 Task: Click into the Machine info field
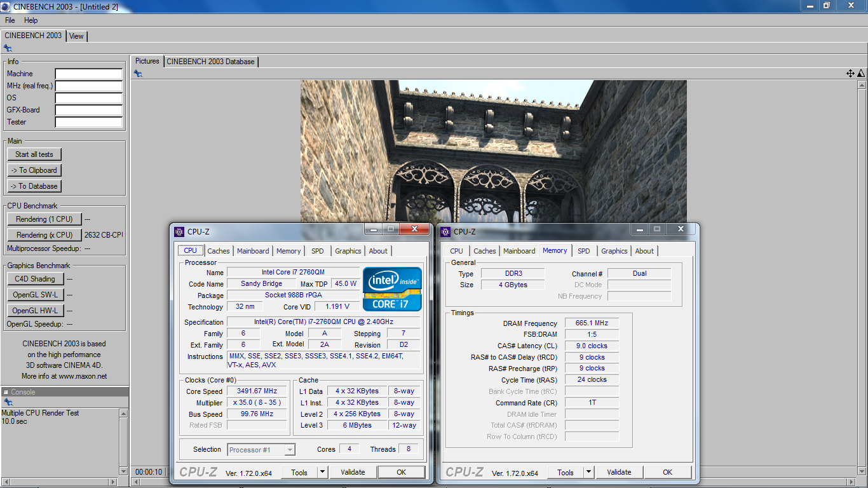(89, 74)
